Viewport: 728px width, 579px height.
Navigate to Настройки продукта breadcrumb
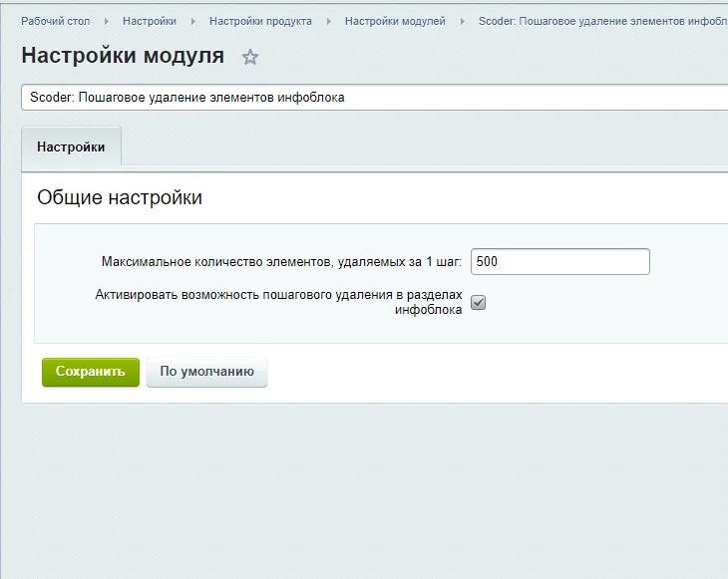pos(260,21)
